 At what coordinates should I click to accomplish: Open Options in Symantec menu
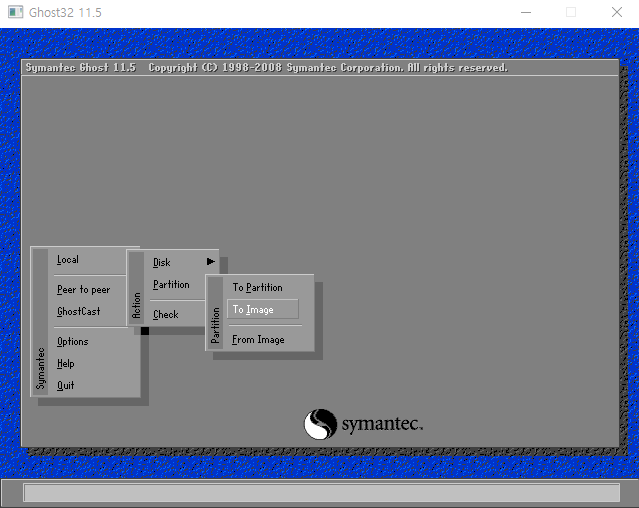pos(73,342)
